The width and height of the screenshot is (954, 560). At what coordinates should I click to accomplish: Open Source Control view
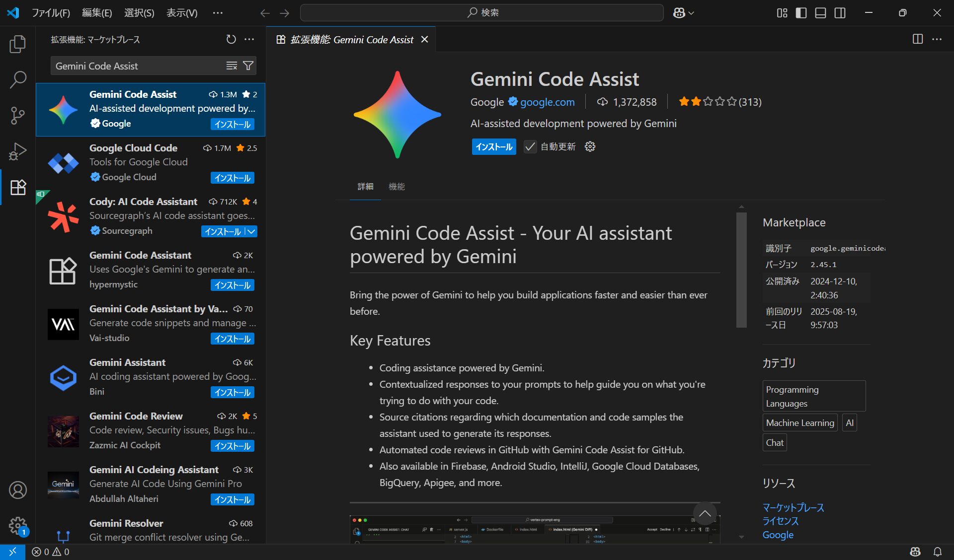[x=18, y=115]
